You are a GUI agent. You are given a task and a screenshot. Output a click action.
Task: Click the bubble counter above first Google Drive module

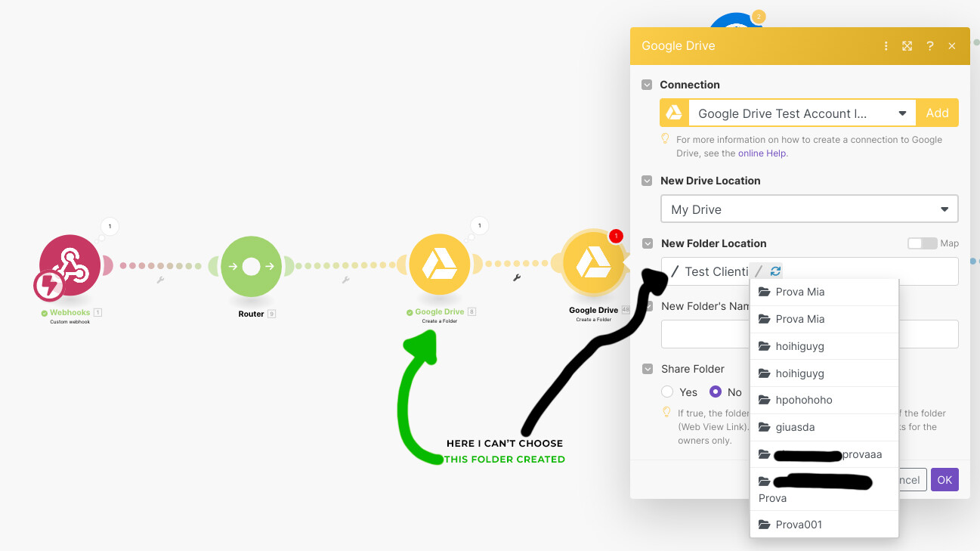pyautogui.click(x=479, y=225)
